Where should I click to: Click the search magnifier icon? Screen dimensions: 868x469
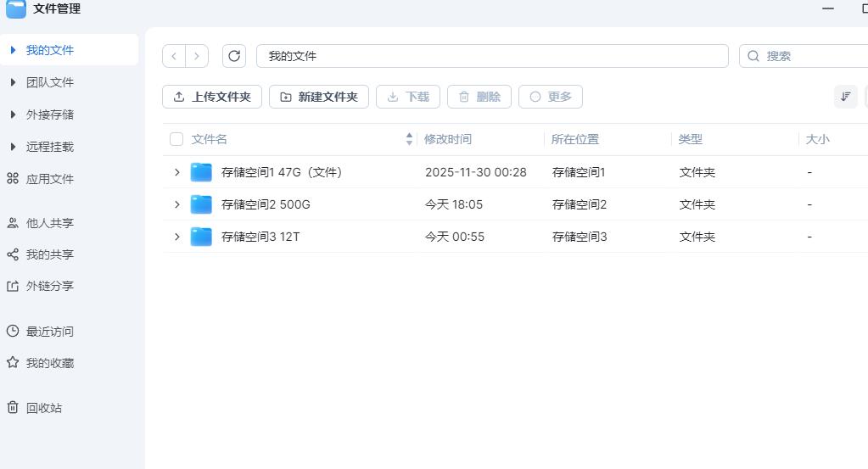(x=753, y=56)
